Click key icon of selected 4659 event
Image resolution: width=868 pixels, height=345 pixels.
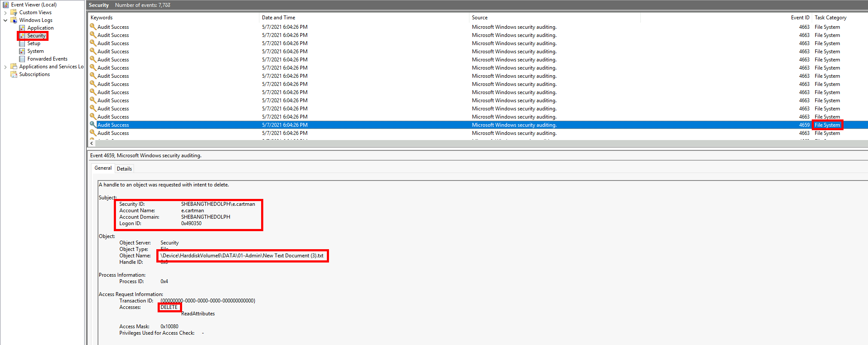pos(92,125)
